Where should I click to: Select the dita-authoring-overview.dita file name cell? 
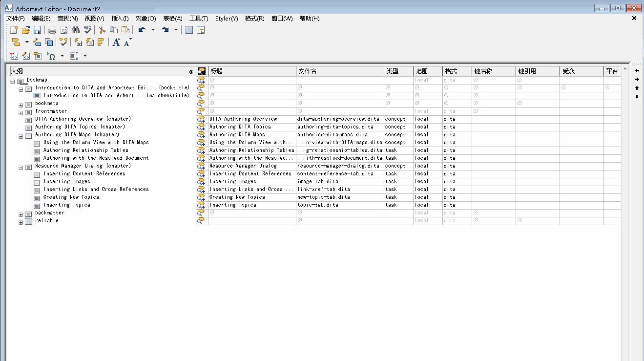(340, 119)
